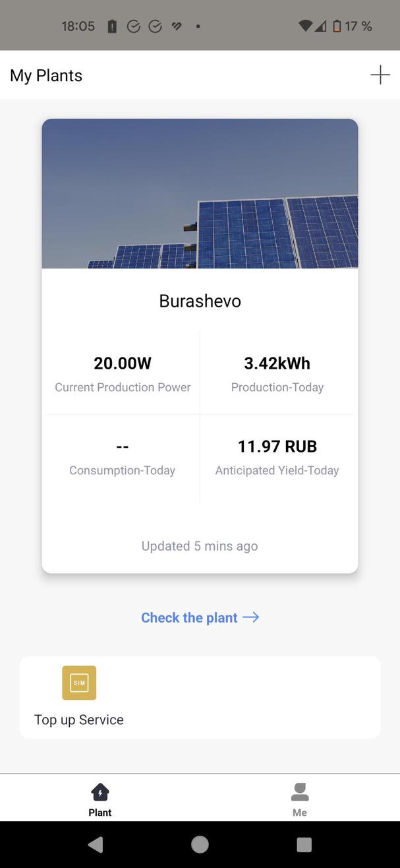
Task: Switch to the Plant tab label
Action: tap(100, 813)
